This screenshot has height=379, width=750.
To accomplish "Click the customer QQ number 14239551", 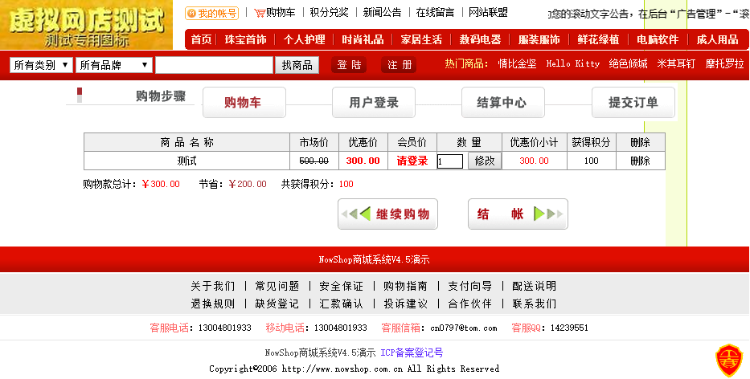I will point(569,328).
